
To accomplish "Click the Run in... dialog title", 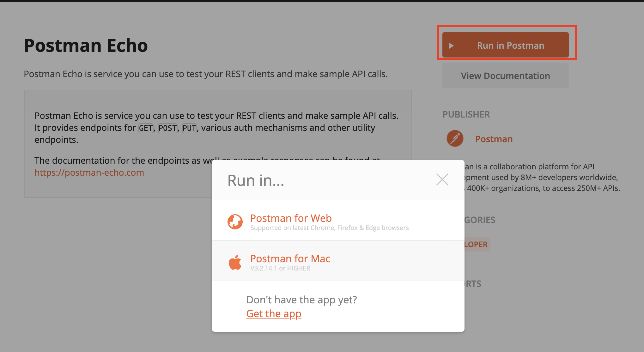I will pyautogui.click(x=256, y=180).
